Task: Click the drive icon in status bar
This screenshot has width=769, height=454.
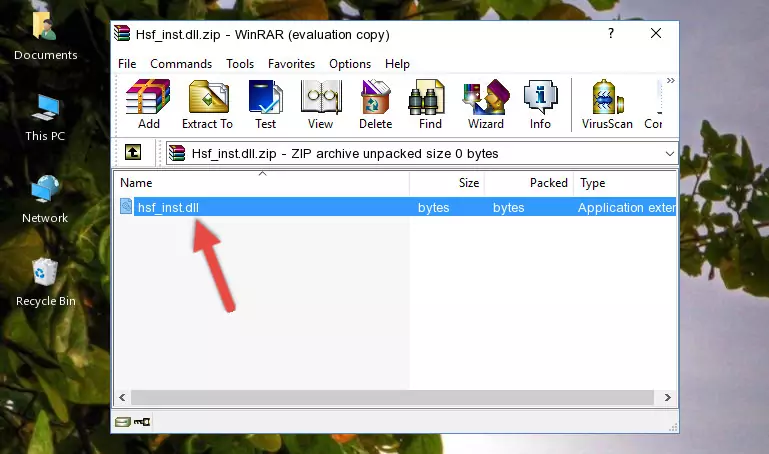Action: point(123,422)
